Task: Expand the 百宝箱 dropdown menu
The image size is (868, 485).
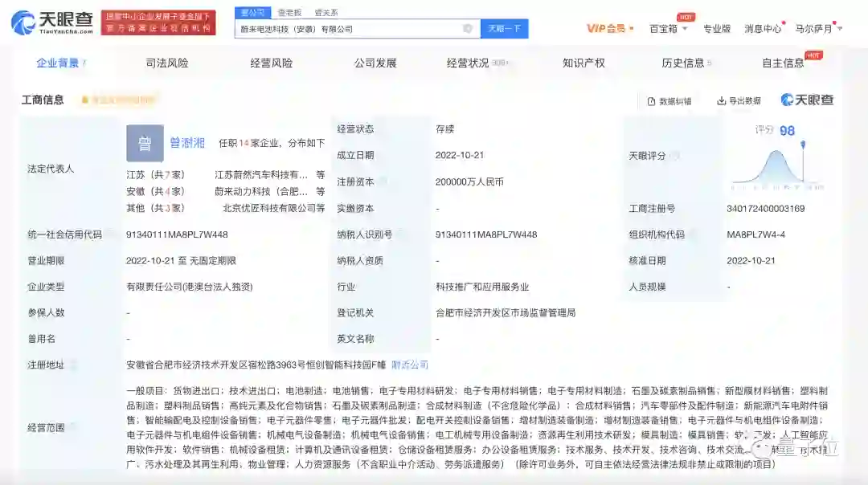Action: point(668,29)
